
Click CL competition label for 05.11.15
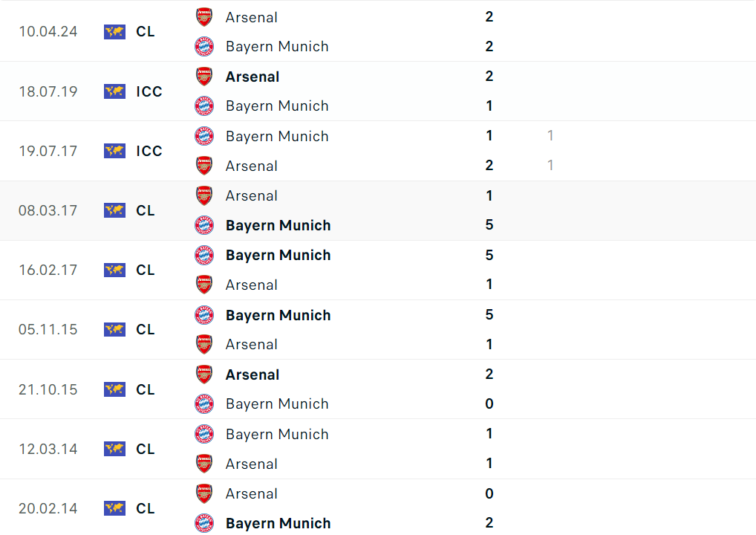point(146,329)
